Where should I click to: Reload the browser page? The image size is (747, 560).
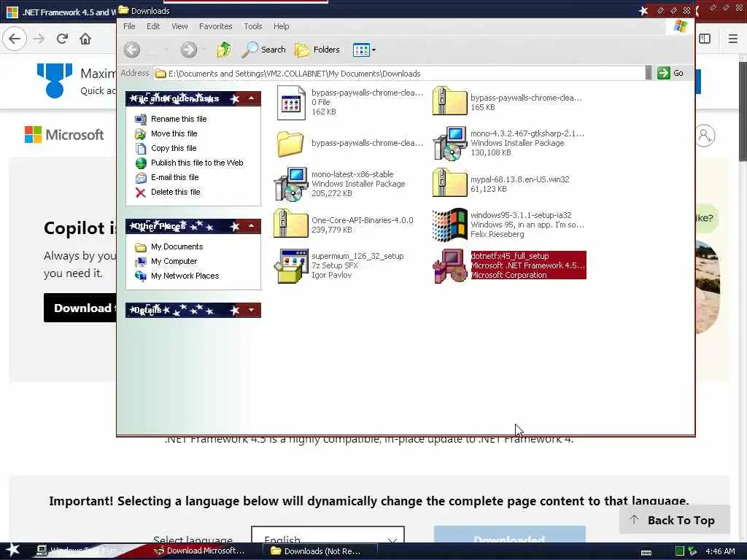point(62,39)
